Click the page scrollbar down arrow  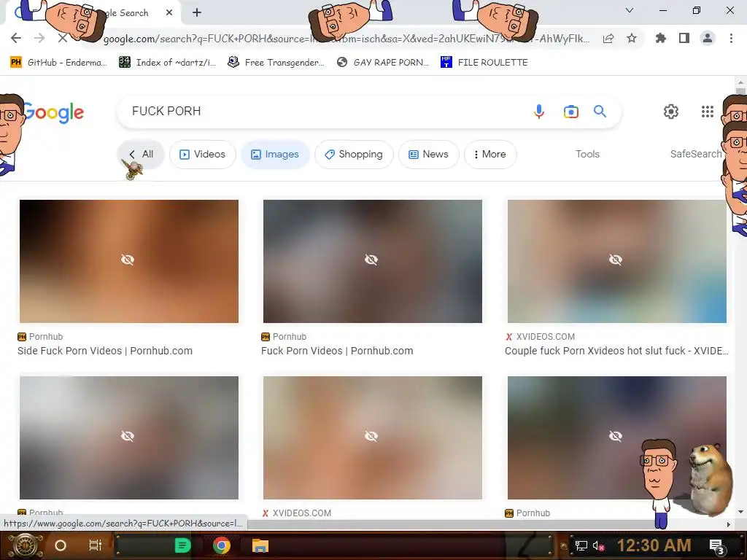(x=740, y=511)
